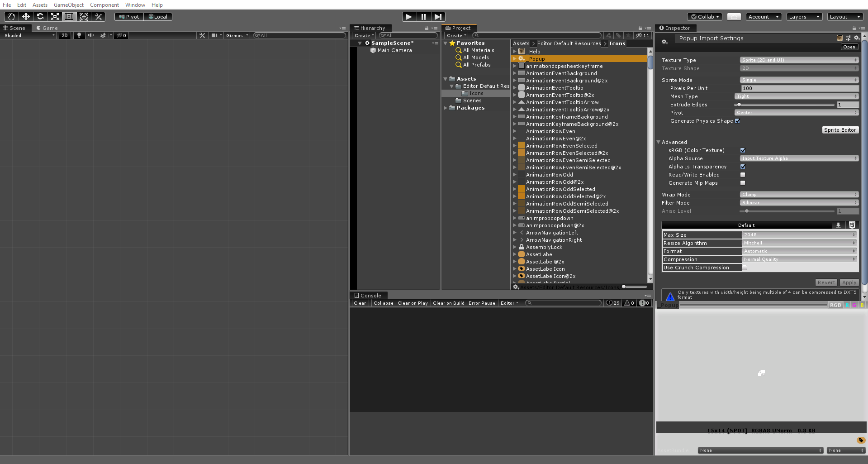868x464 pixels.
Task: Click Clear in the Console
Action: (360, 303)
